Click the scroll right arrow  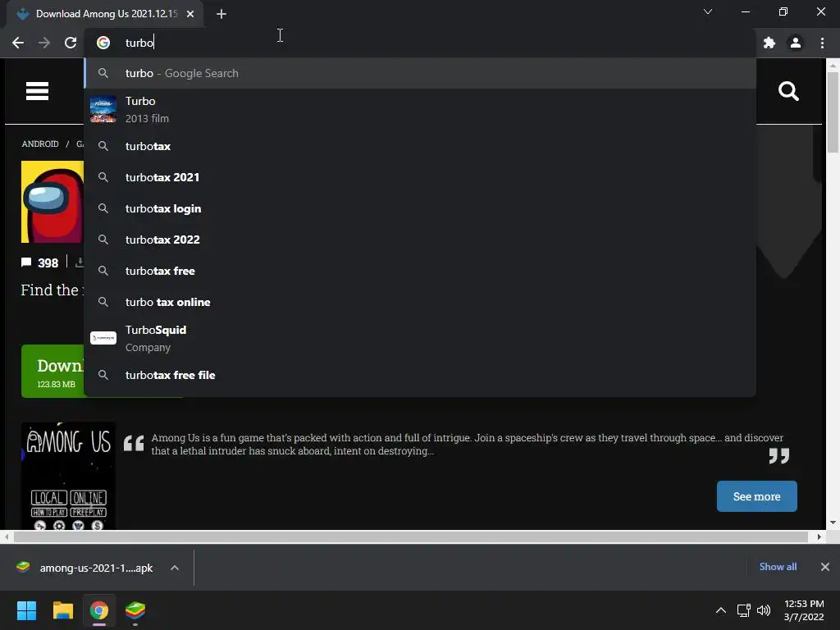pos(819,536)
